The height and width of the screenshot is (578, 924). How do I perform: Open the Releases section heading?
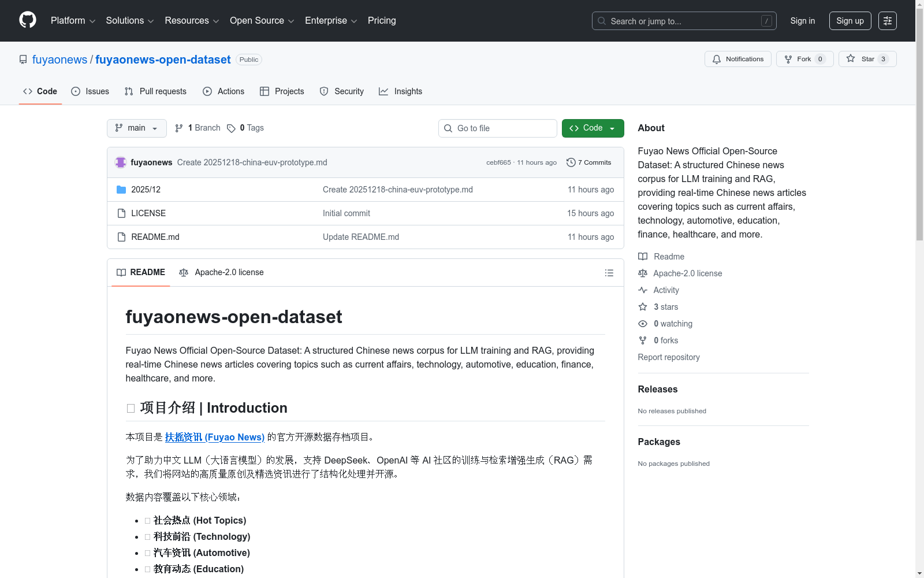tap(658, 389)
